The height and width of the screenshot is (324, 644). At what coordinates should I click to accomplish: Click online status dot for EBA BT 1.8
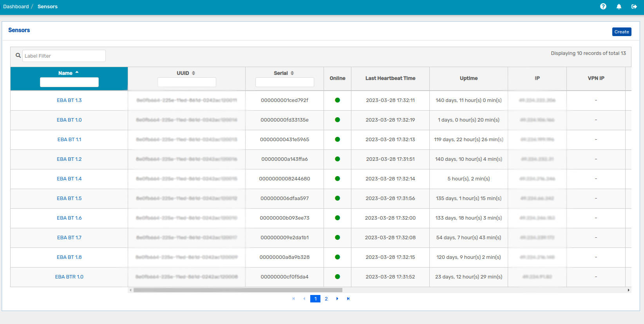(x=337, y=257)
